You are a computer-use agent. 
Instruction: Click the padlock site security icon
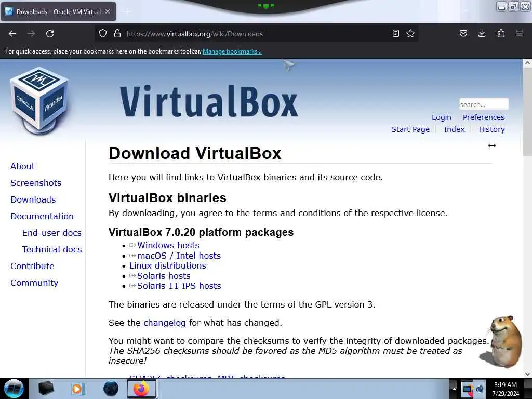(x=117, y=33)
